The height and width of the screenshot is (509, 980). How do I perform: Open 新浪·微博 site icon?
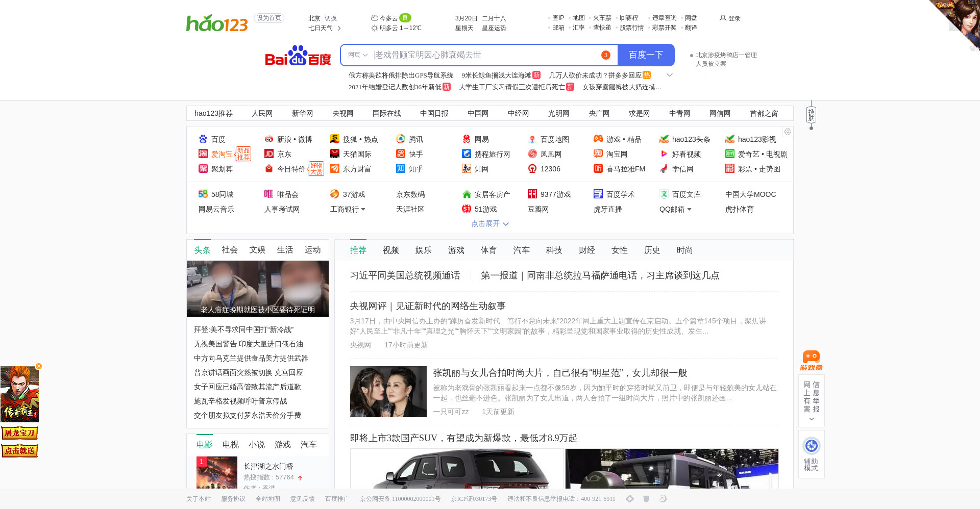(268, 139)
